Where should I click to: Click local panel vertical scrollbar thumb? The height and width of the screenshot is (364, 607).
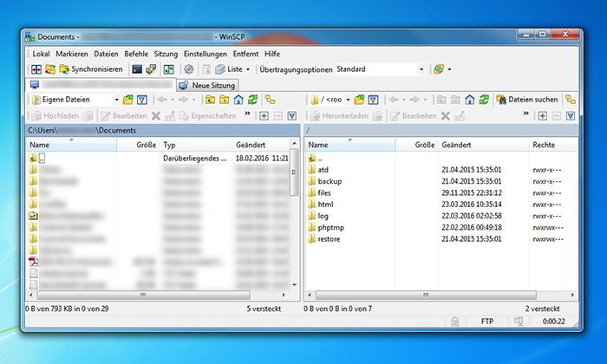click(x=294, y=172)
